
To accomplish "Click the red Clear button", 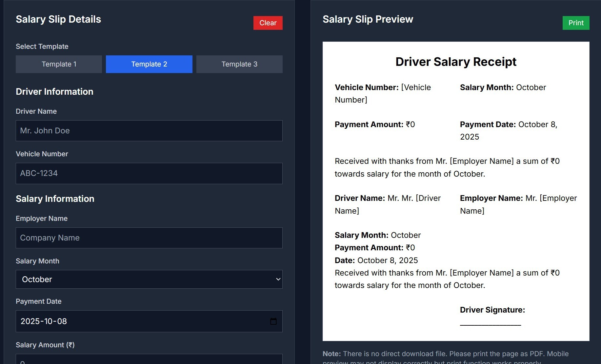I will point(268,23).
